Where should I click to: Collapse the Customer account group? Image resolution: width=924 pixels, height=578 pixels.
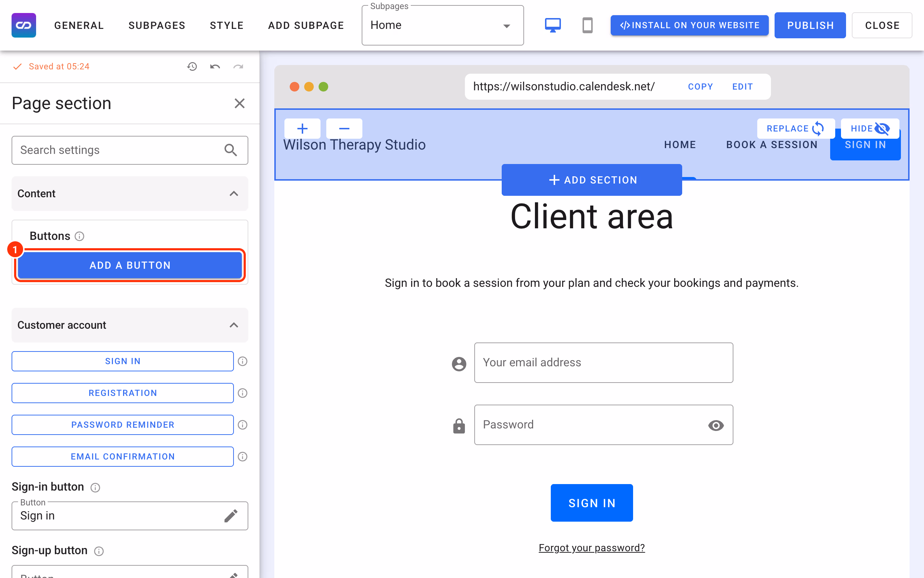coord(130,325)
